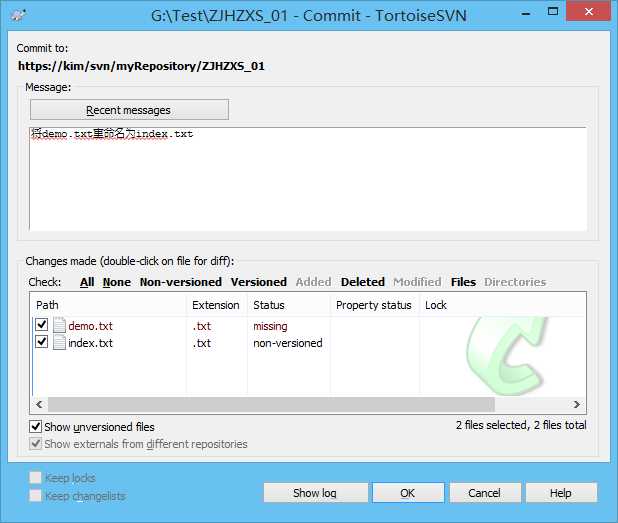Viewport: 618px width, 523px height.
Task: Confirm the commit with OK
Action: coord(408,493)
